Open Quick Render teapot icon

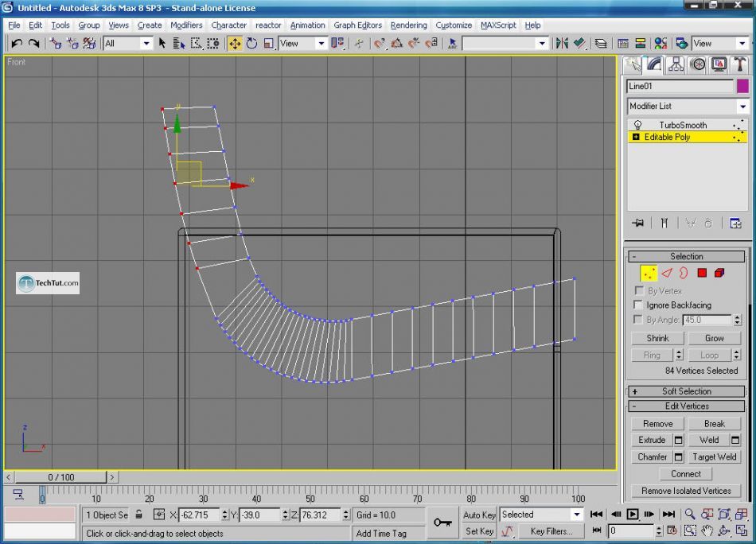pyautogui.click(x=681, y=44)
